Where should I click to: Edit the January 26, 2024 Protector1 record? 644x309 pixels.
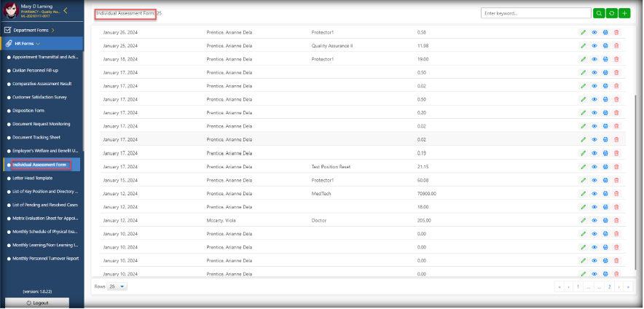583,33
